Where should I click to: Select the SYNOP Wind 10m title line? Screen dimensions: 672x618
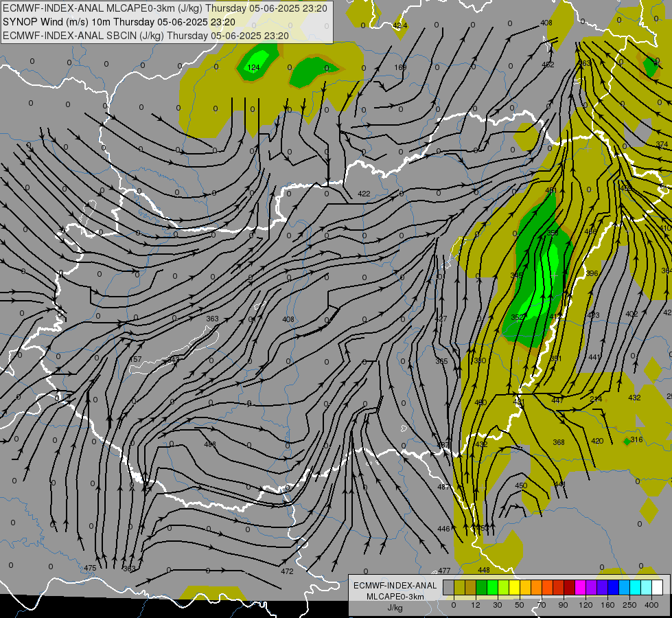[119, 22]
